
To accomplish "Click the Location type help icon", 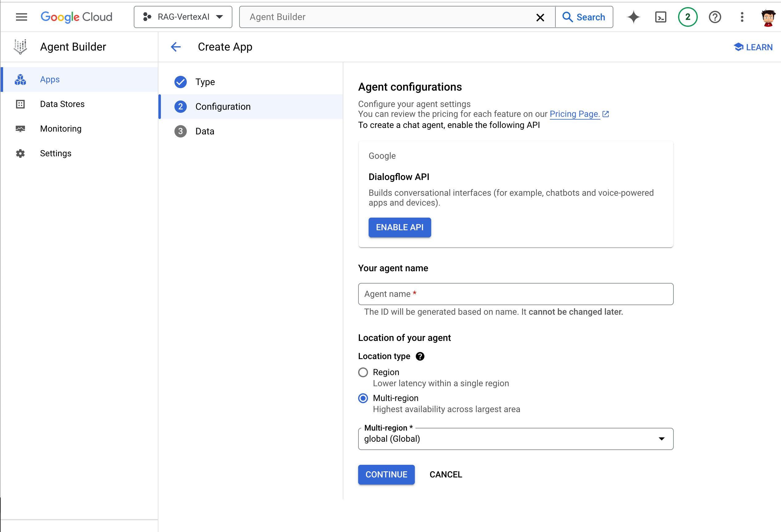I will 420,356.
